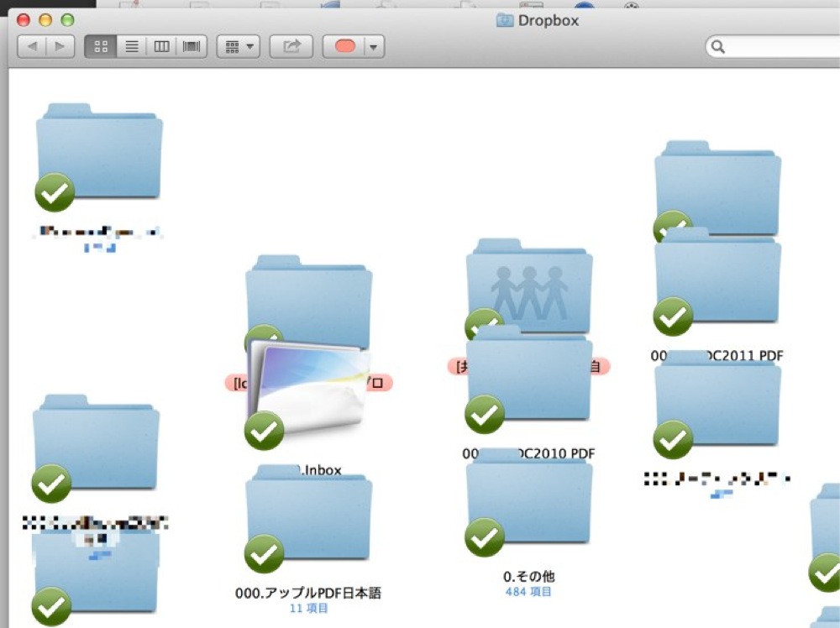The image size is (840, 628).
Task: Click the 0.その他 folder name
Action: pos(528,577)
